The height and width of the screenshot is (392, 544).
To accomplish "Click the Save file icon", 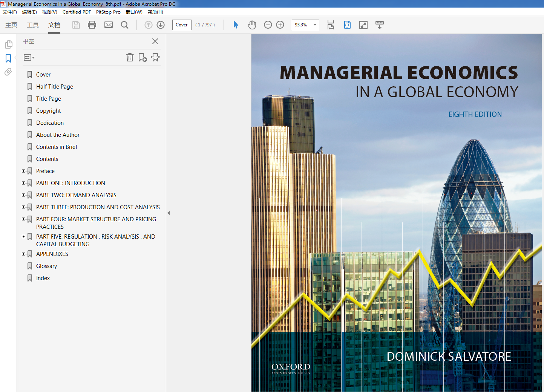I will [76, 25].
